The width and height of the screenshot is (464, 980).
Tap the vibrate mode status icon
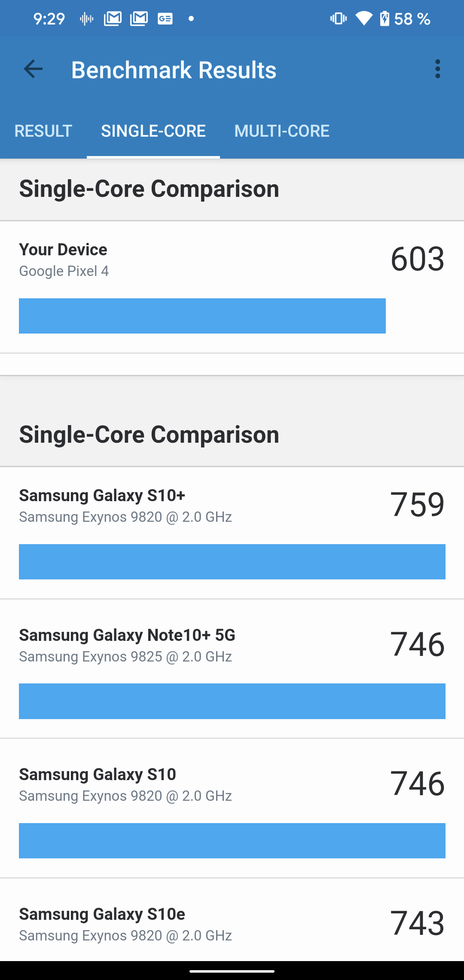coord(338,18)
